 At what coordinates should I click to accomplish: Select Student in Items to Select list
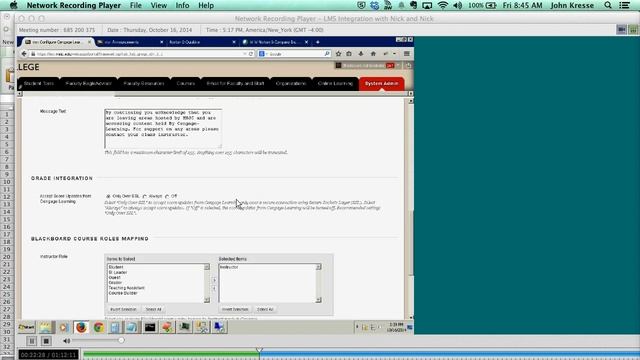coord(116,267)
